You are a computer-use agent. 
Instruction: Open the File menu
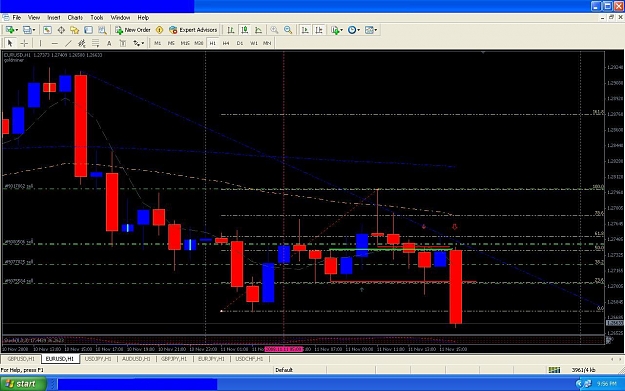point(17,18)
